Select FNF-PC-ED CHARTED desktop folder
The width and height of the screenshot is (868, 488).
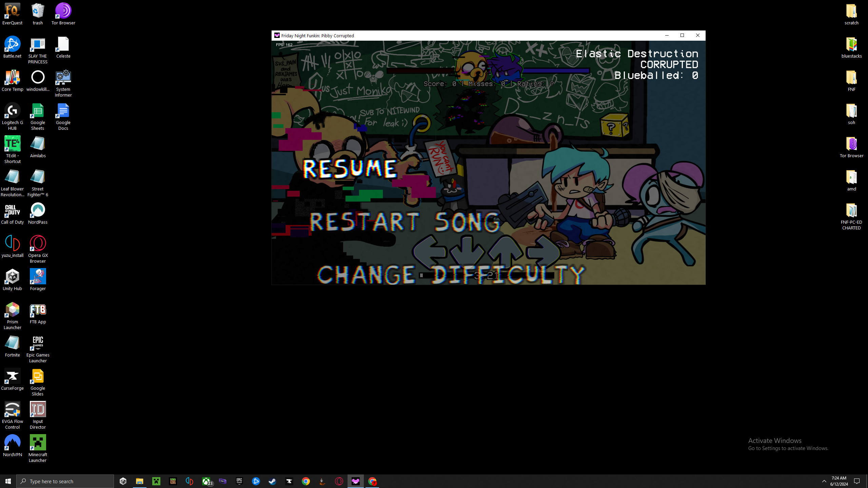pyautogui.click(x=851, y=216)
